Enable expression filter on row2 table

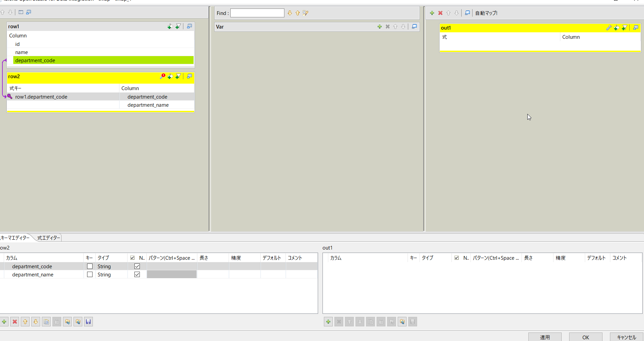click(178, 76)
